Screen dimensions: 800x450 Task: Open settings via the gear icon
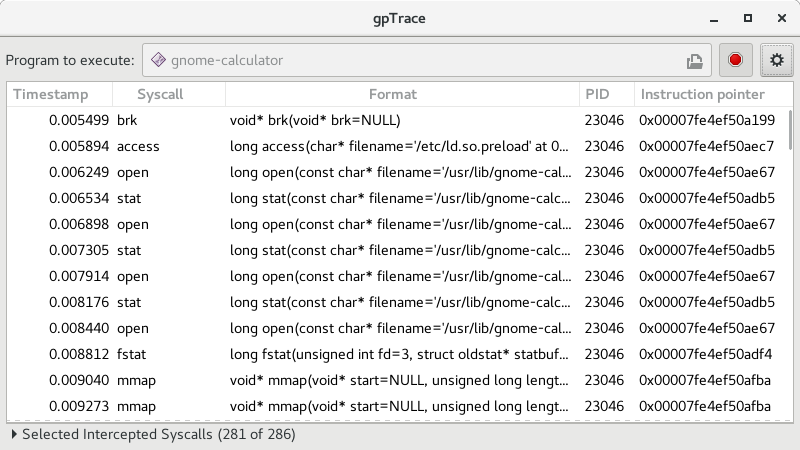(777, 60)
